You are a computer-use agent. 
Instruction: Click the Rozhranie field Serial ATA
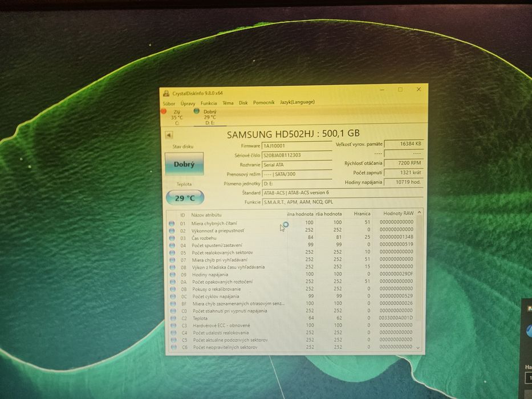click(x=297, y=165)
